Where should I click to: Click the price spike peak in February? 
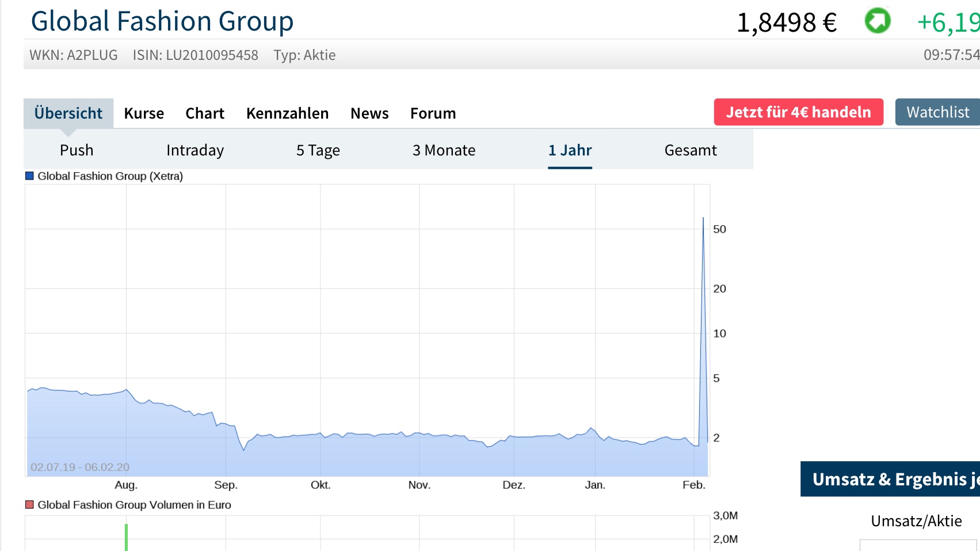(x=703, y=219)
